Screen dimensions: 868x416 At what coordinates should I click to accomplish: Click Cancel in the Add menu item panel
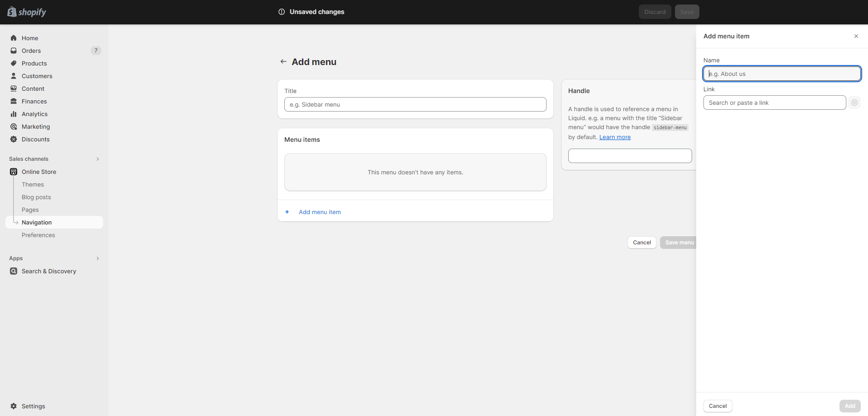[718, 406]
